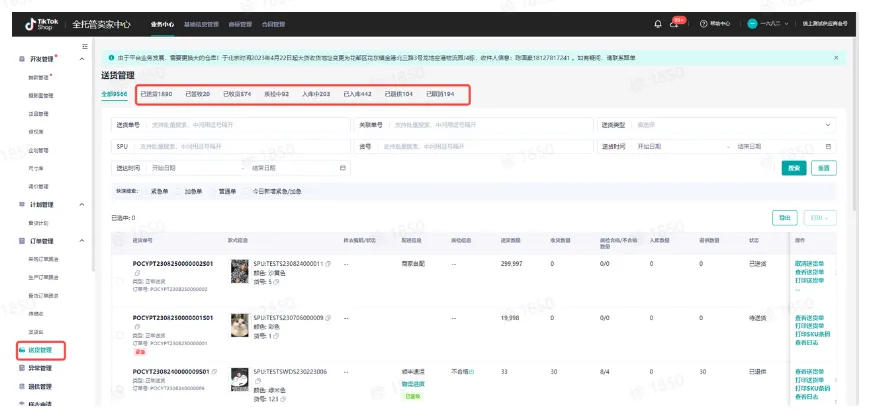The height and width of the screenshot is (419, 870).
Task: Click the 导出 button
Action: (x=785, y=218)
